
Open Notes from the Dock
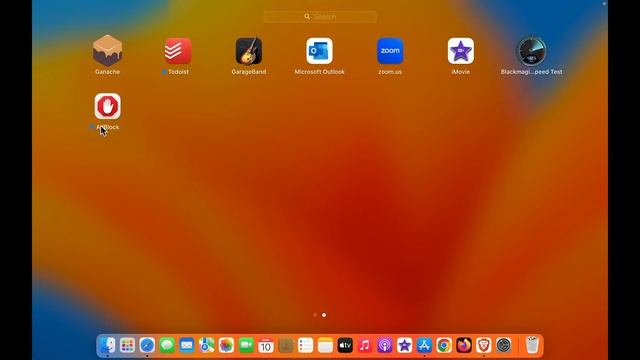325,345
